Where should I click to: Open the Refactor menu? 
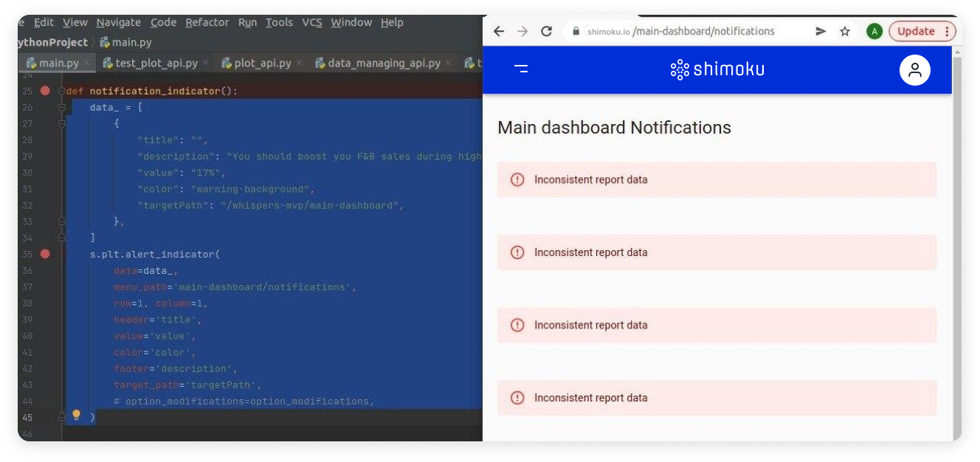coord(207,22)
